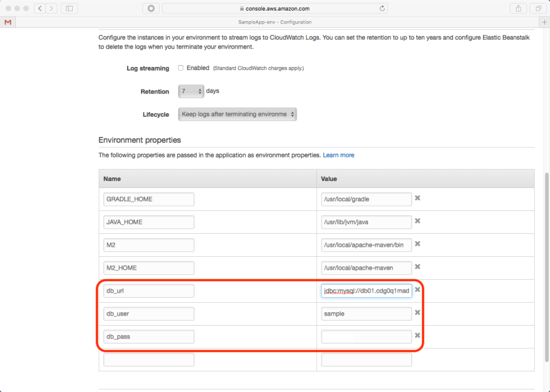
Task: Toggle the Safari sidebar button
Action: (68, 8)
